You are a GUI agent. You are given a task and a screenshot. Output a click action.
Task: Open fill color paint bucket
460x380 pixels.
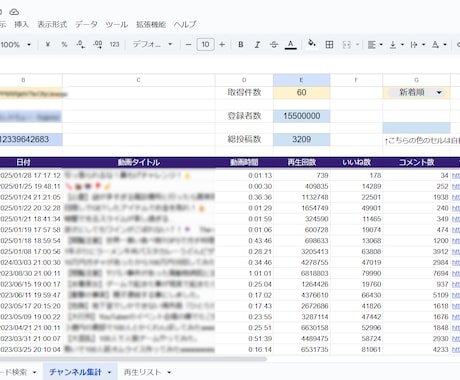(312, 44)
